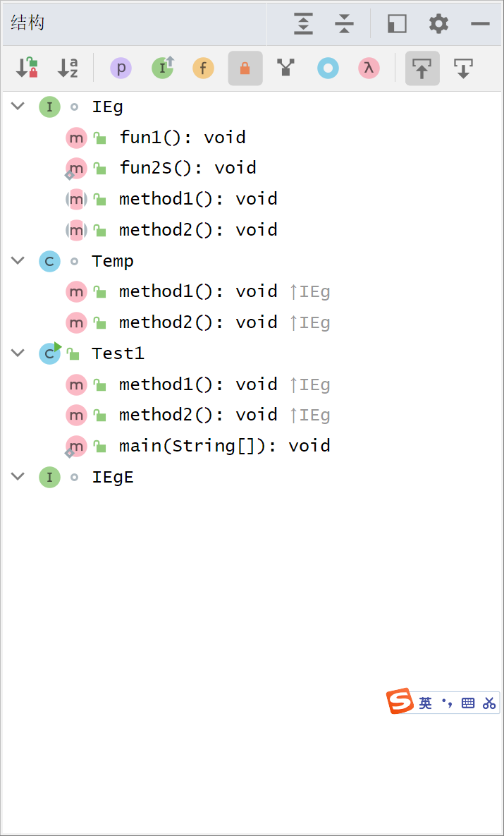Click the Expand All icon
504x836 pixels.
[303, 24]
